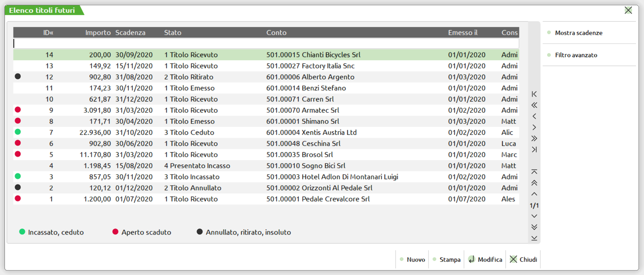The height and width of the screenshot is (275, 644).
Task: Click the single right chevron scroll icon
Action: tap(534, 127)
